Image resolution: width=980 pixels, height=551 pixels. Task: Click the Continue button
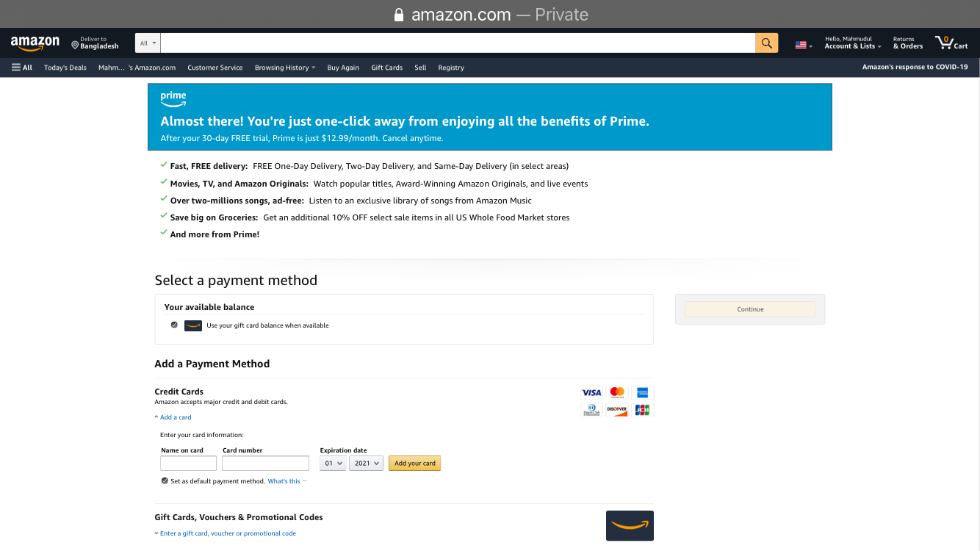click(x=749, y=309)
